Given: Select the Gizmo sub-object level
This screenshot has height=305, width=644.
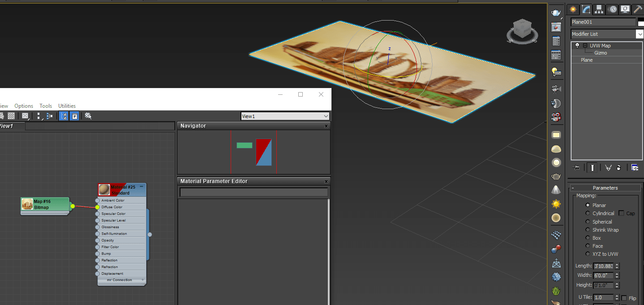Looking at the screenshot, I should 601,53.
